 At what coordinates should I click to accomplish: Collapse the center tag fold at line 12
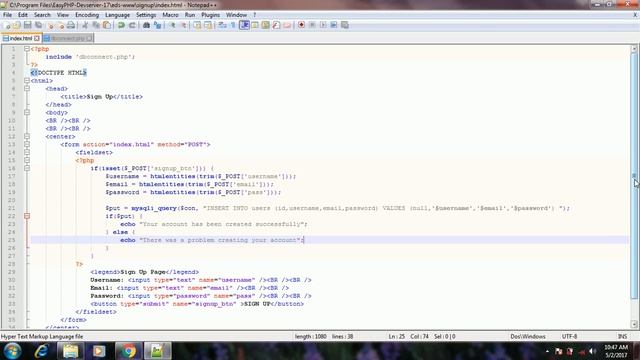click(x=27, y=136)
